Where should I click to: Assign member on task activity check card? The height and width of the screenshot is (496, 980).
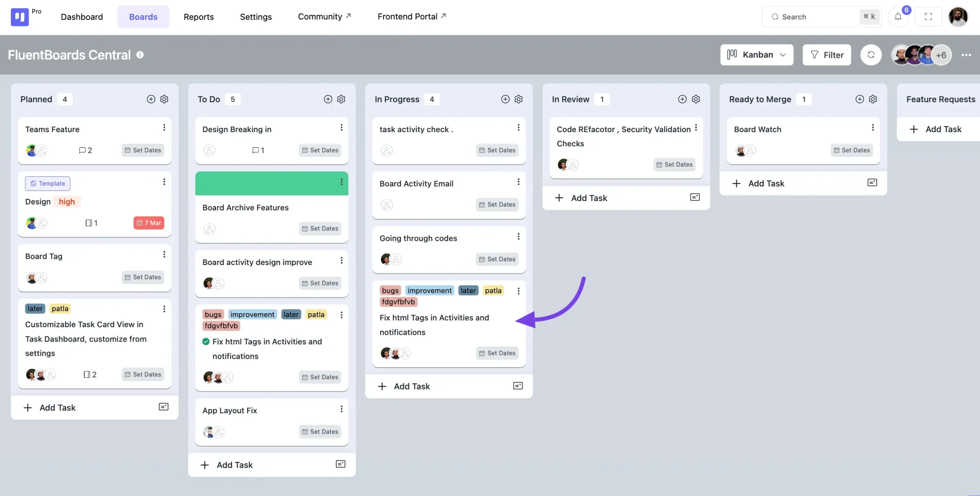387,150
